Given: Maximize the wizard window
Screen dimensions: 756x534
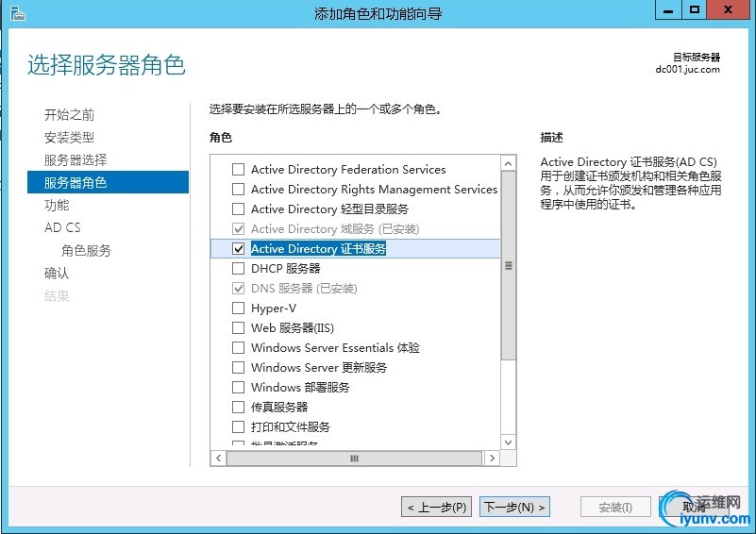Looking at the screenshot, I should [695, 9].
